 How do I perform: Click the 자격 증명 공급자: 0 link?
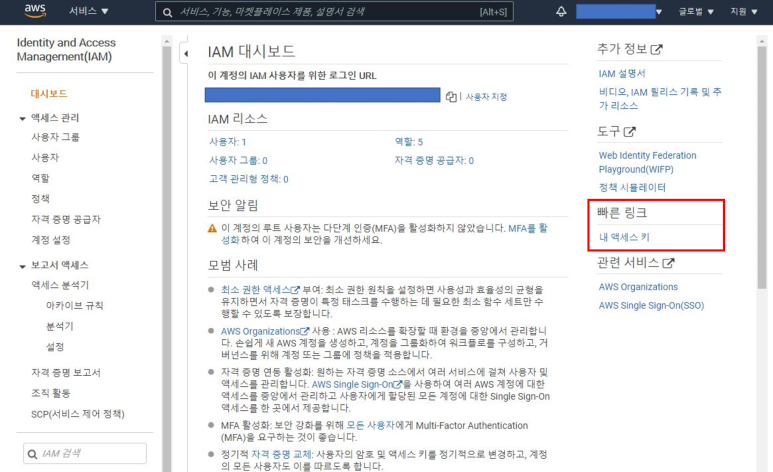[x=434, y=161]
